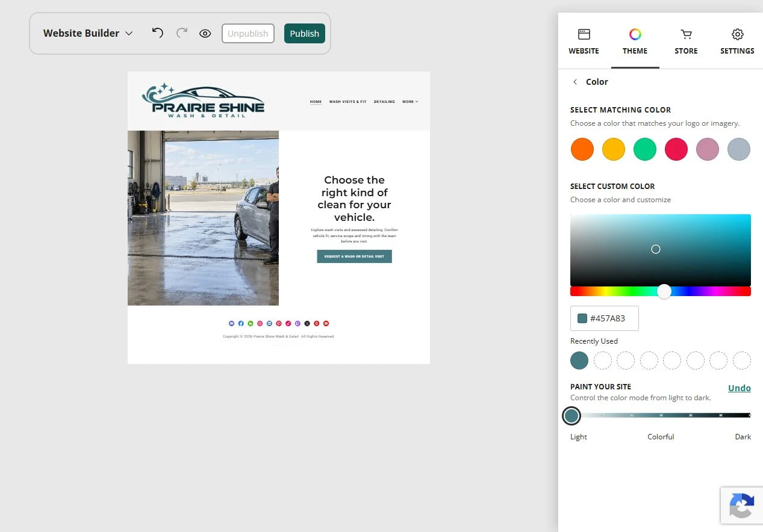The image size is (763, 532).
Task: Select the car wash hero photo
Action: [203, 218]
